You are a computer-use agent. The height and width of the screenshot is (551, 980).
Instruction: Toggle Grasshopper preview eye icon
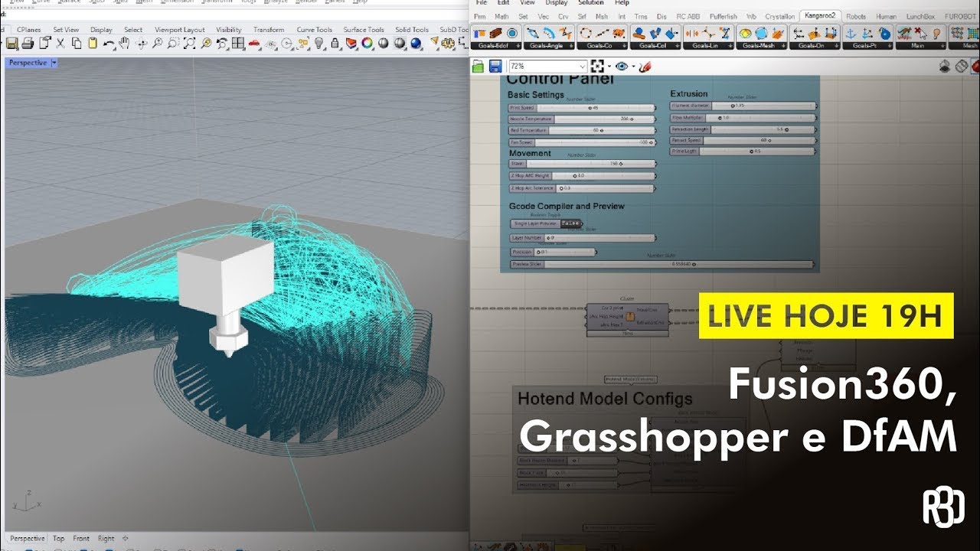[x=622, y=66]
